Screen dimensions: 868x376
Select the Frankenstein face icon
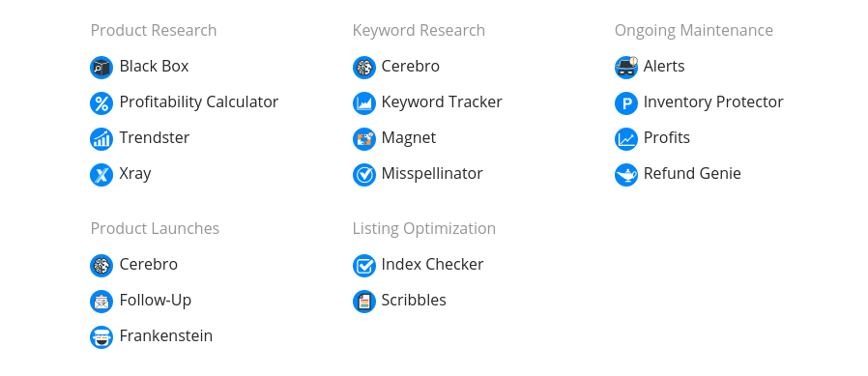[x=101, y=337]
